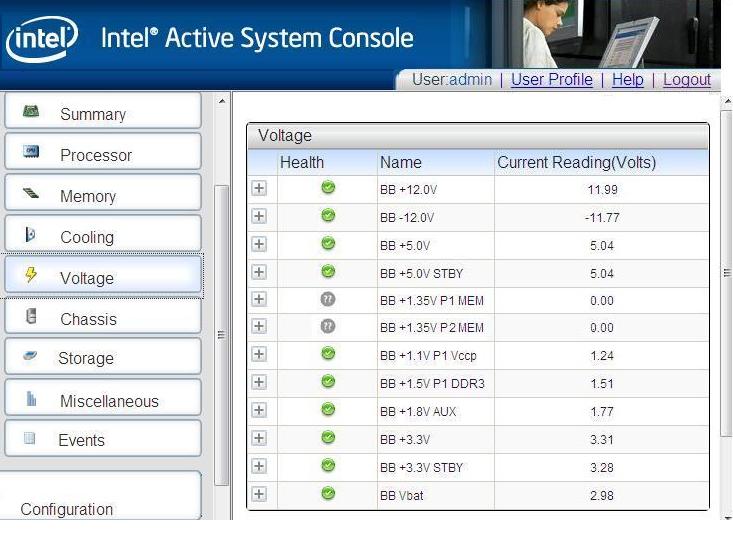Click green health icon for BB Vbat
Image resolution: width=733 pixels, height=535 pixels.
coord(328,493)
